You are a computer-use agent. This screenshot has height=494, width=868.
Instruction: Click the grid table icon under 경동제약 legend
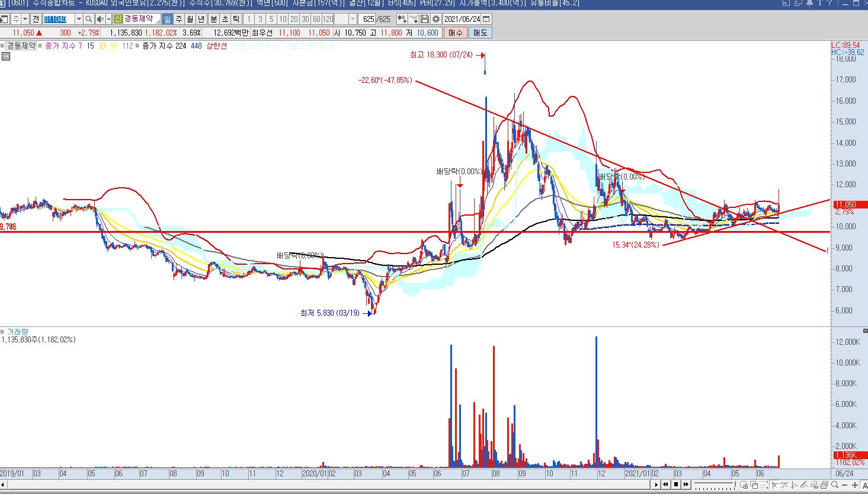(5, 56)
